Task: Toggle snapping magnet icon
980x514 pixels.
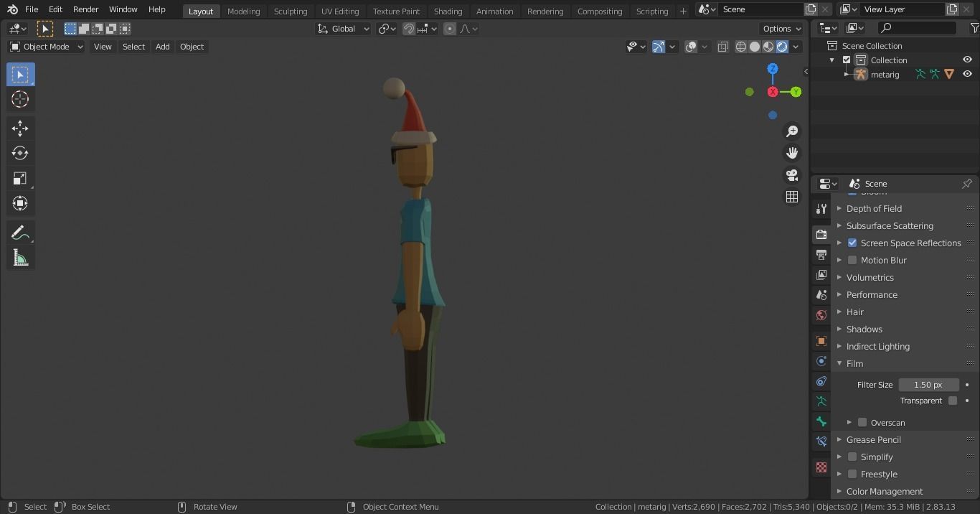Action: [409, 29]
